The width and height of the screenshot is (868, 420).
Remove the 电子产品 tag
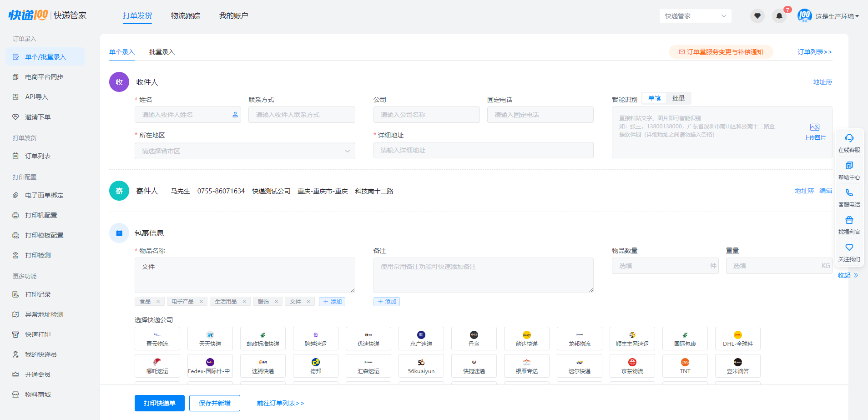tap(201, 302)
